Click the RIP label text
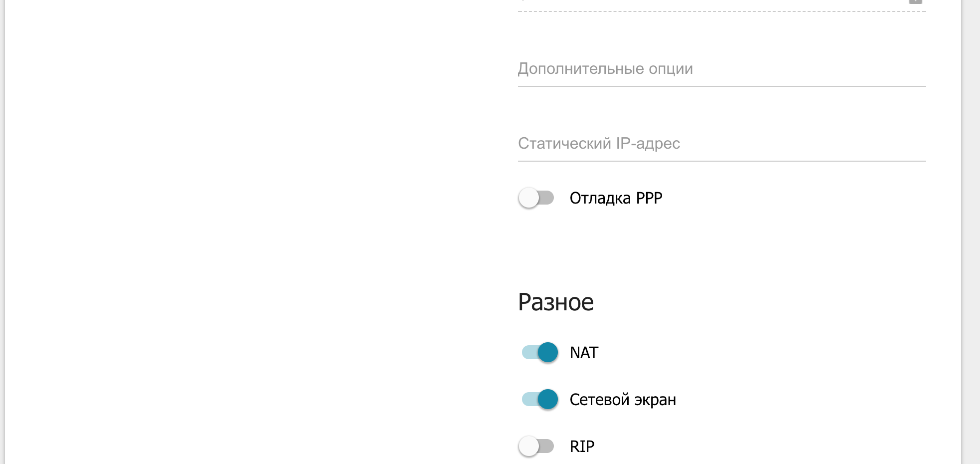The image size is (980, 464). coord(582,446)
